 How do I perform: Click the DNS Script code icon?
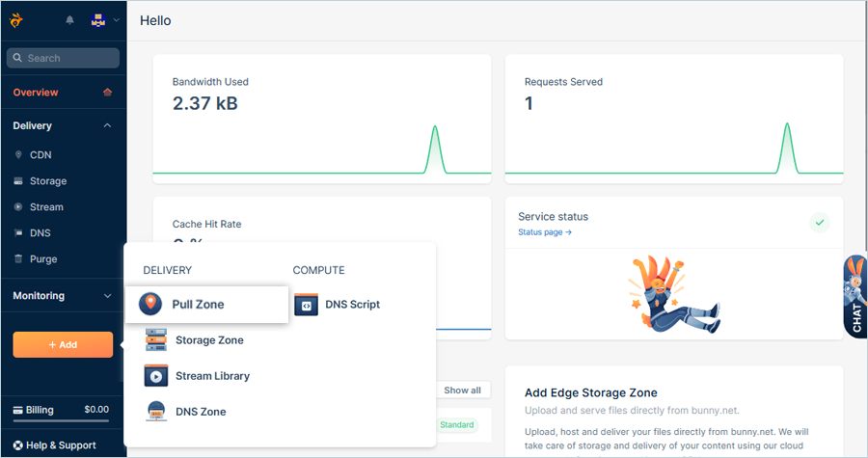click(306, 305)
